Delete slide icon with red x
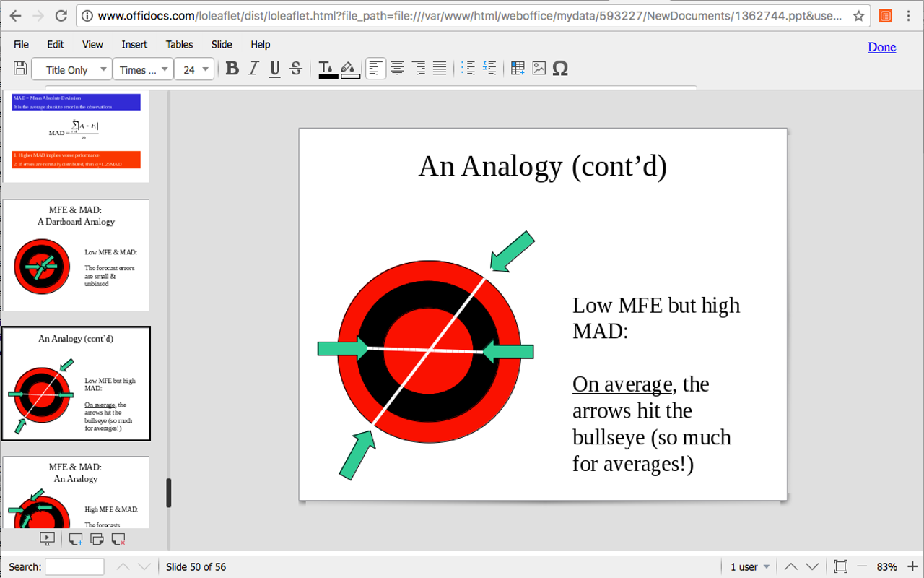The width and height of the screenshot is (924, 578). tap(119, 539)
